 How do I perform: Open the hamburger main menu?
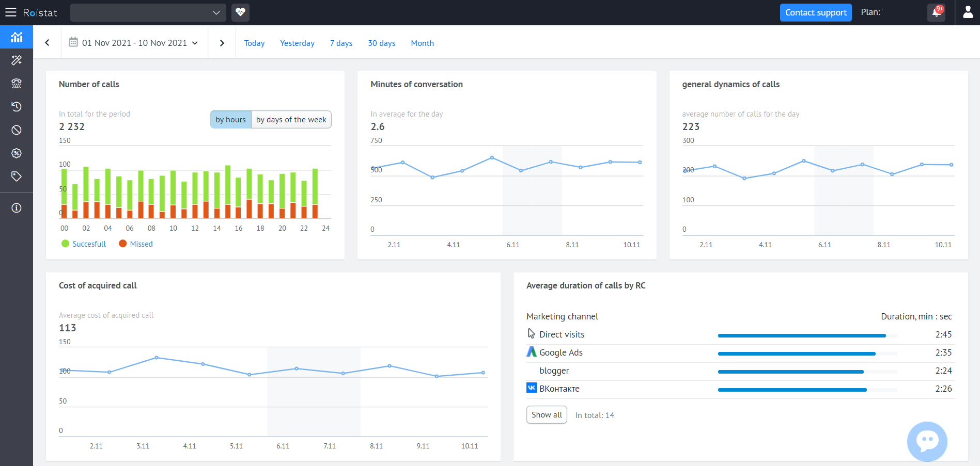[x=11, y=12]
